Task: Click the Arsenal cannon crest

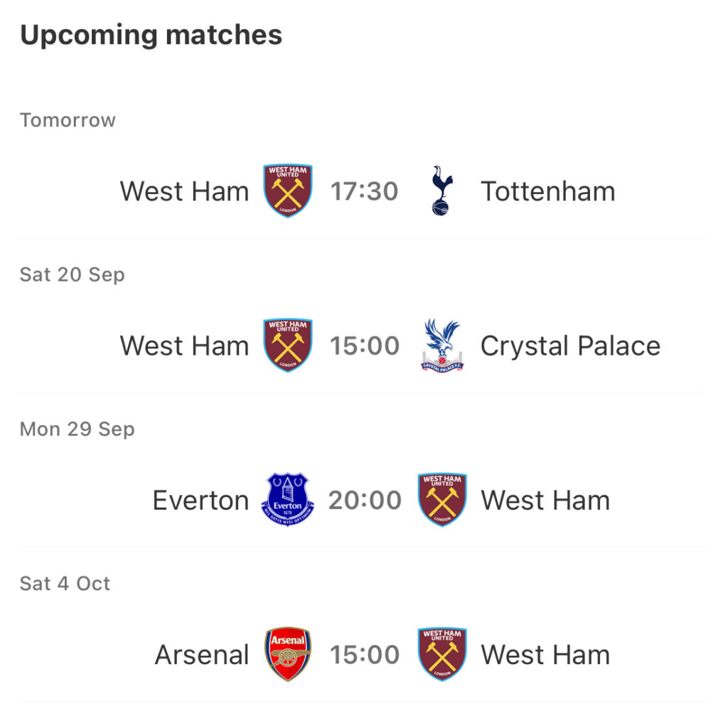Action: point(288,654)
